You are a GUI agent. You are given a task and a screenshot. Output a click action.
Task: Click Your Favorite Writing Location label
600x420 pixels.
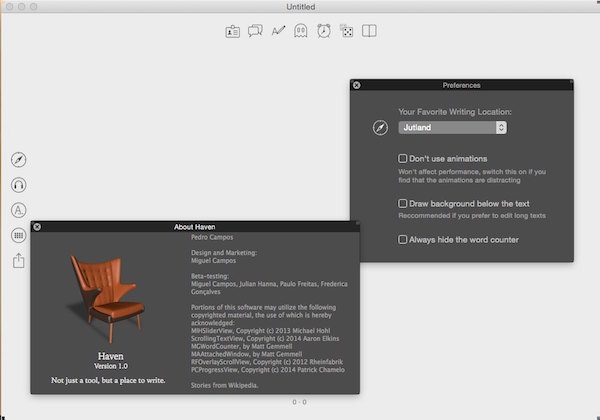click(x=455, y=112)
